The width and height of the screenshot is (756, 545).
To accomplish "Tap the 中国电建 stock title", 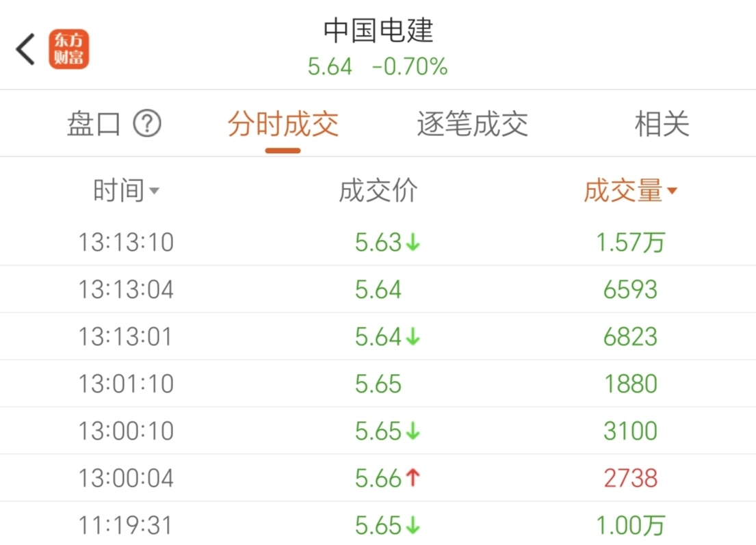I will (378, 30).
